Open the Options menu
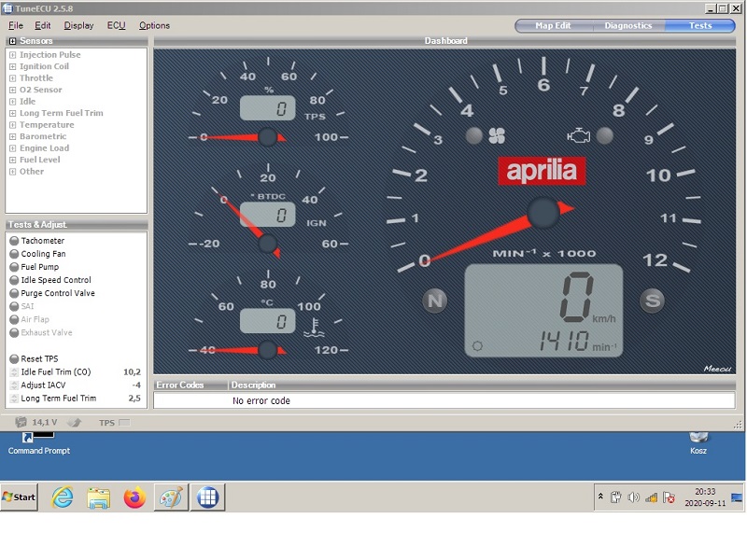The height and width of the screenshot is (560, 747). pyautogui.click(x=154, y=26)
